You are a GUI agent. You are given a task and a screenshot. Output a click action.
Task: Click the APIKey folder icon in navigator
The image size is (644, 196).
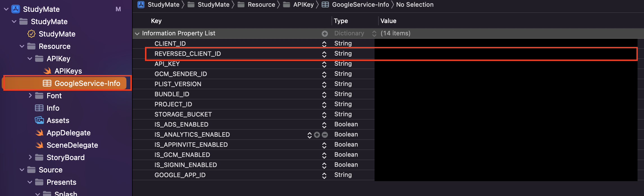coord(39,58)
